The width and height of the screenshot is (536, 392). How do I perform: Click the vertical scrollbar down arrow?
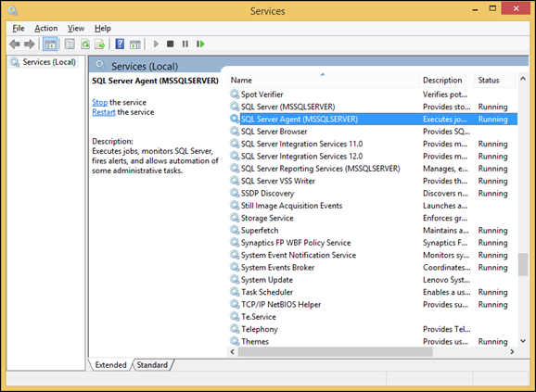click(x=523, y=341)
